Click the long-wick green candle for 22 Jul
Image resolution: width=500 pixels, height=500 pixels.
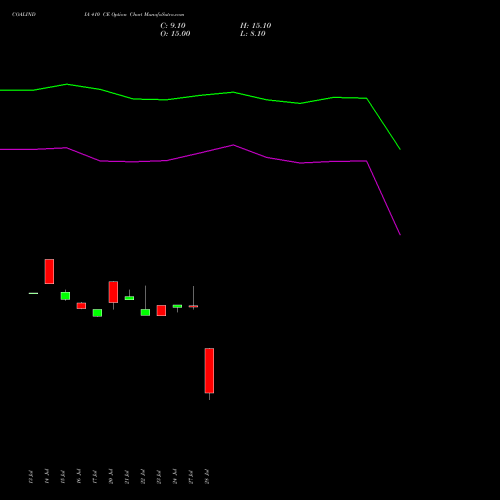(145, 312)
